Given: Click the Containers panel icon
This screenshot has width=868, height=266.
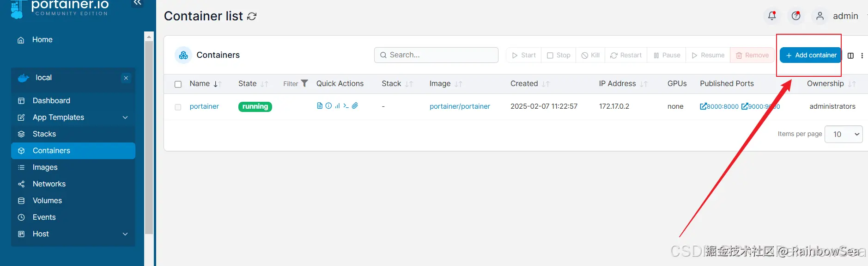Looking at the screenshot, I should pos(183,55).
